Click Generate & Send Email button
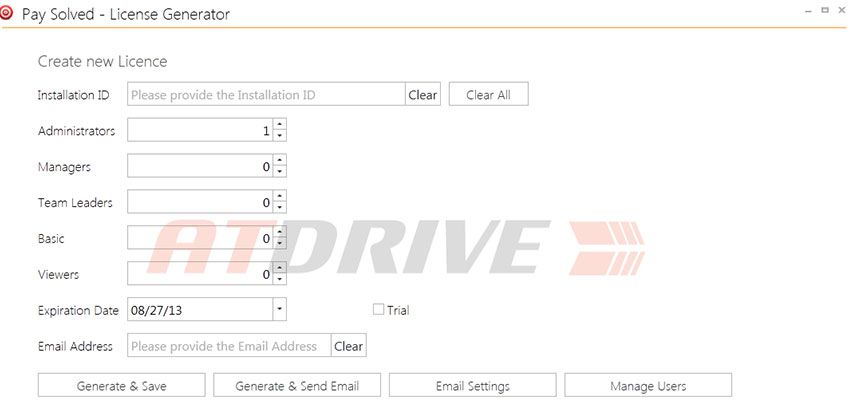Image resolution: width=850 pixels, height=400 pixels. (297, 385)
